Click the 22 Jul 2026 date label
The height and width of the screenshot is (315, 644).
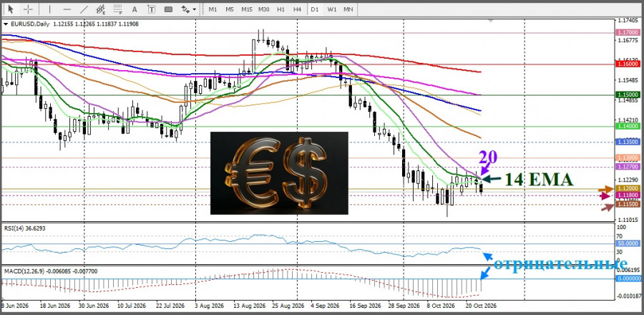click(x=169, y=306)
